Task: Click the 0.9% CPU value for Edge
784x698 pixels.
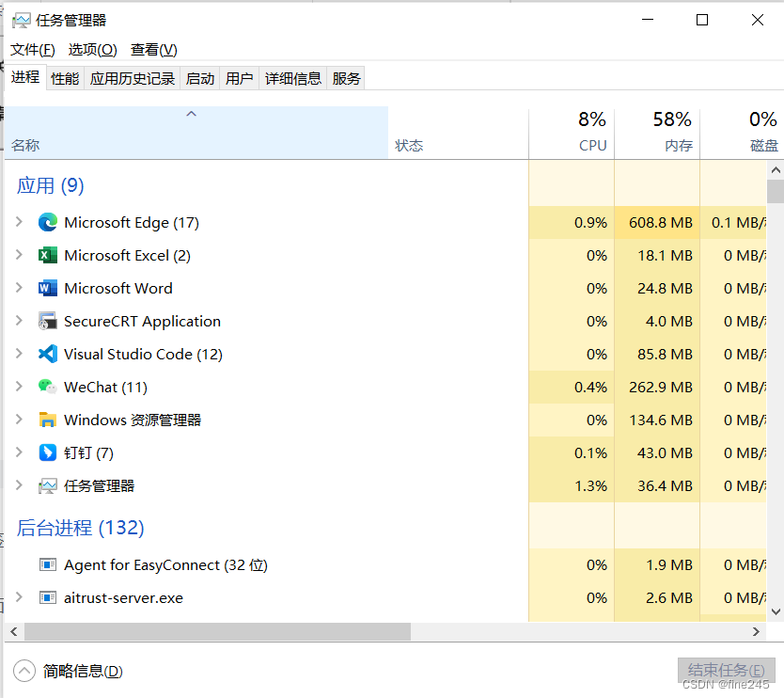Action: point(590,222)
